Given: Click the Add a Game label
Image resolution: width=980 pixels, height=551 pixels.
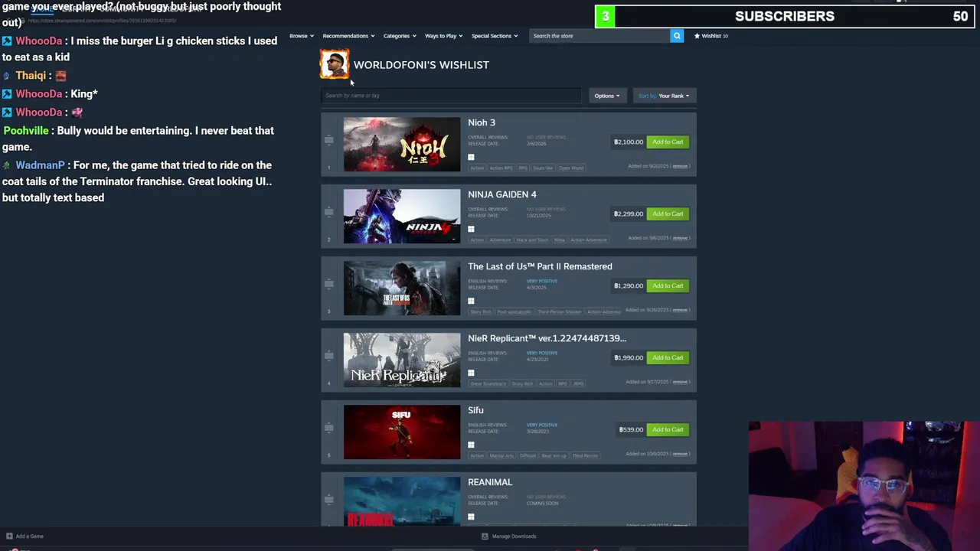Looking at the screenshot, I should pyautogui.click(x=30, y=536).
